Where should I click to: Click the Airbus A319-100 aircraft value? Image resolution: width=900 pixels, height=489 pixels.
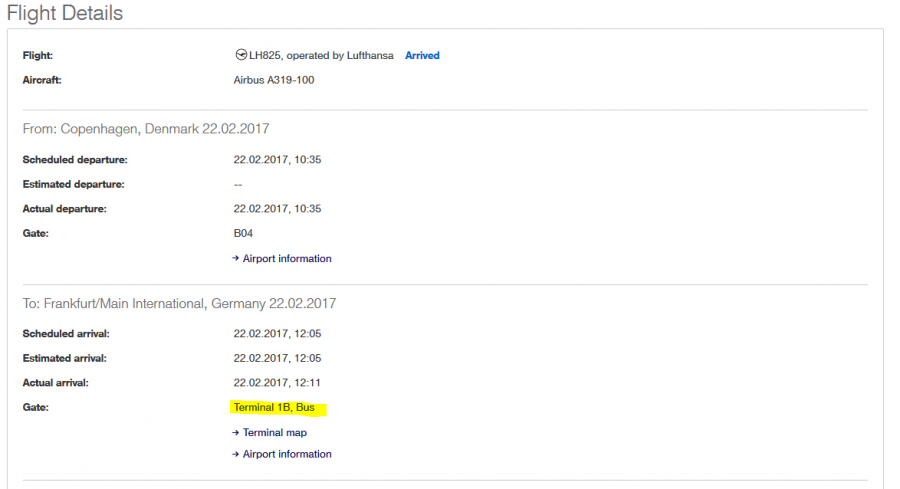point(273,80)
